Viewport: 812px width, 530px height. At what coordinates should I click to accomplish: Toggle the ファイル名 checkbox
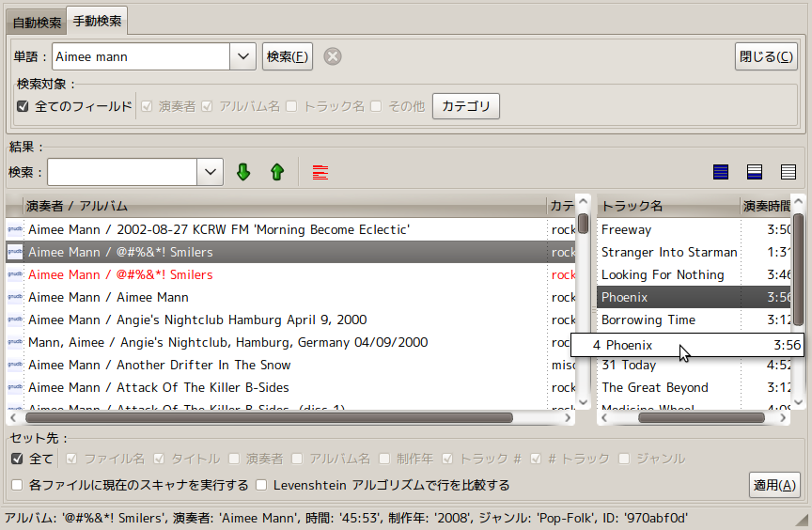71,459
